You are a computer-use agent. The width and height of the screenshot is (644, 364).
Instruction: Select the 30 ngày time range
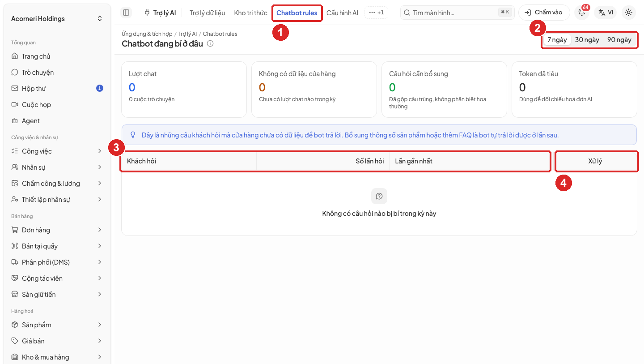tap(587, 40)
